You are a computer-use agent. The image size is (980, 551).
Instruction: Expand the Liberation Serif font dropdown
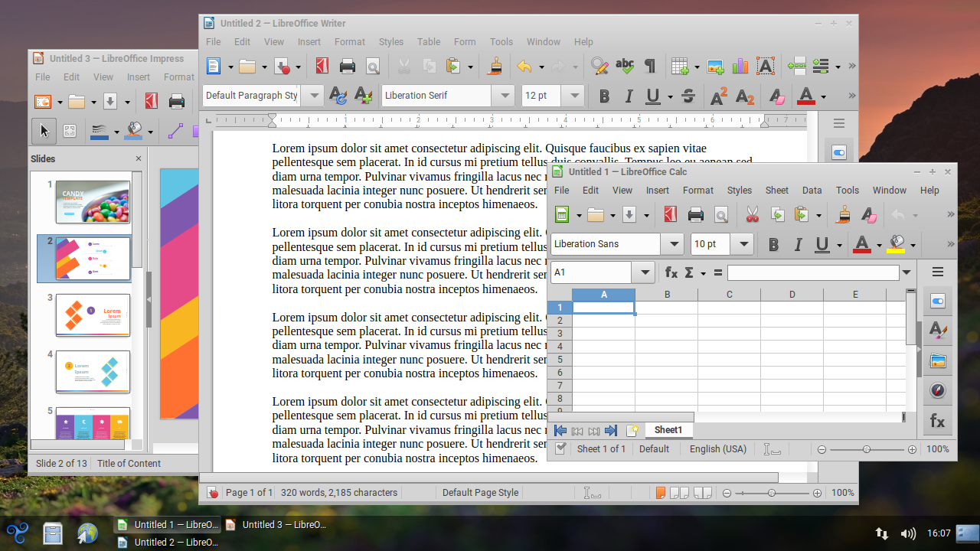[x=503, y=96]
